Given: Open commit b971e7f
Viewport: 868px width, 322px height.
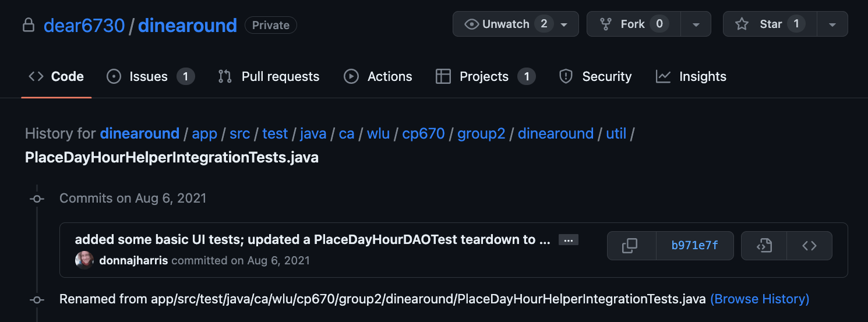Looking at the screenshot, I should [694, 246].
